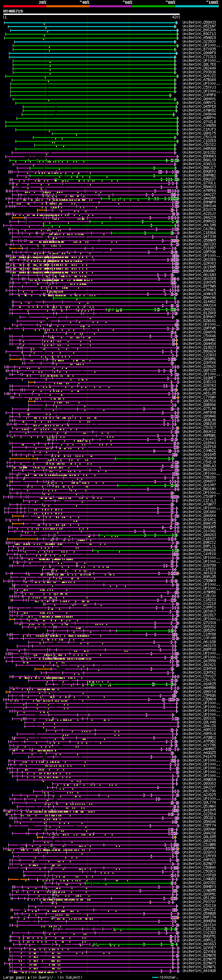Select hit label UniRef100_Q8H1T5
Viewport: 222px width, 980px height.
199,133
